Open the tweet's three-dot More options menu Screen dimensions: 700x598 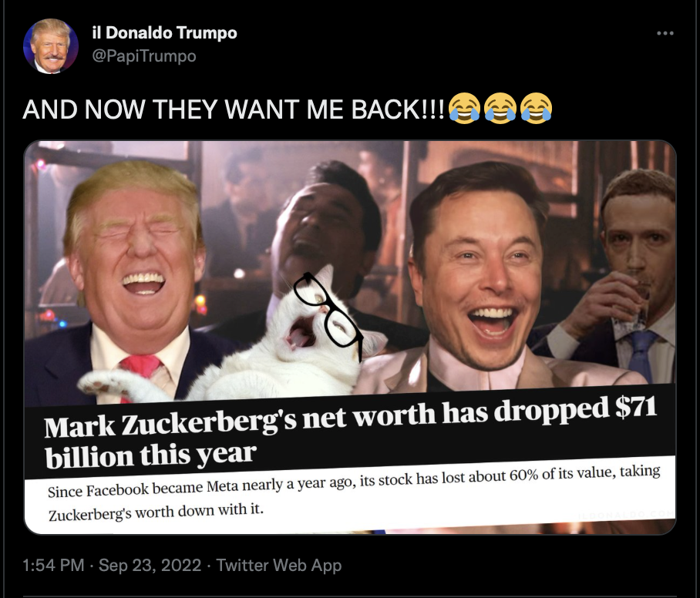[x=665, y=33]
